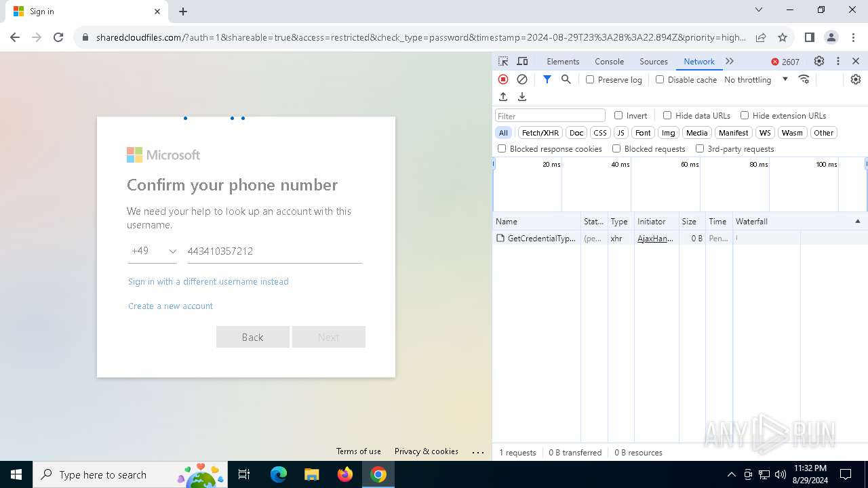Click the AjaxHan... initiator link
Screen dimensions: 868x488
pos(655,239)
